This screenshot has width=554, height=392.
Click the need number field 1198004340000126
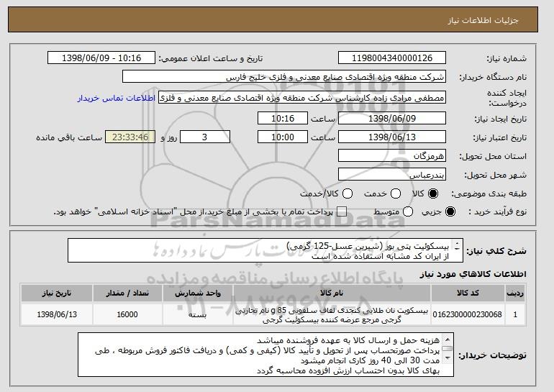[x=392, y=58]
